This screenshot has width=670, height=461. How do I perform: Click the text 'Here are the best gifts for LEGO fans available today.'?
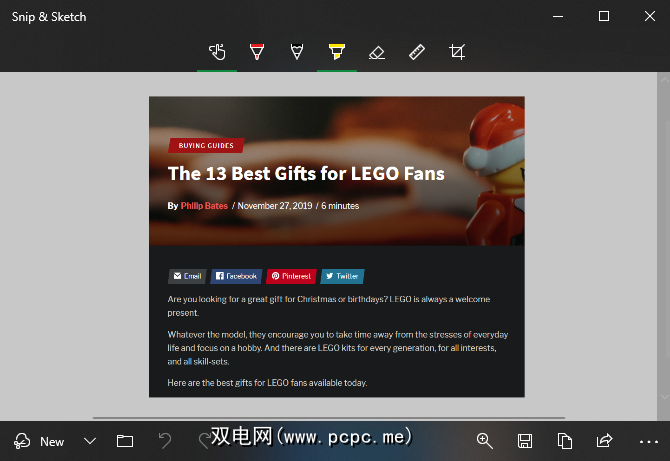point(267,383)
